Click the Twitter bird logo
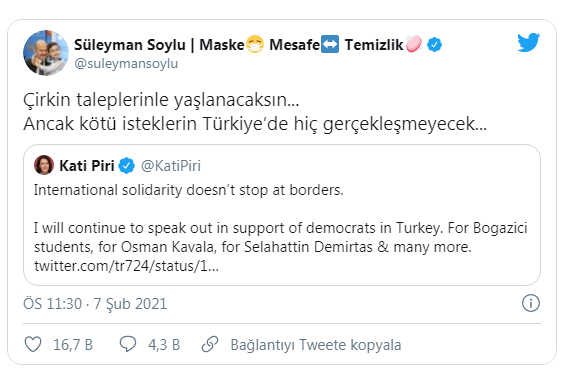This screenshot has width=572, height=378. pyautogui.click(x=528, y=42)
